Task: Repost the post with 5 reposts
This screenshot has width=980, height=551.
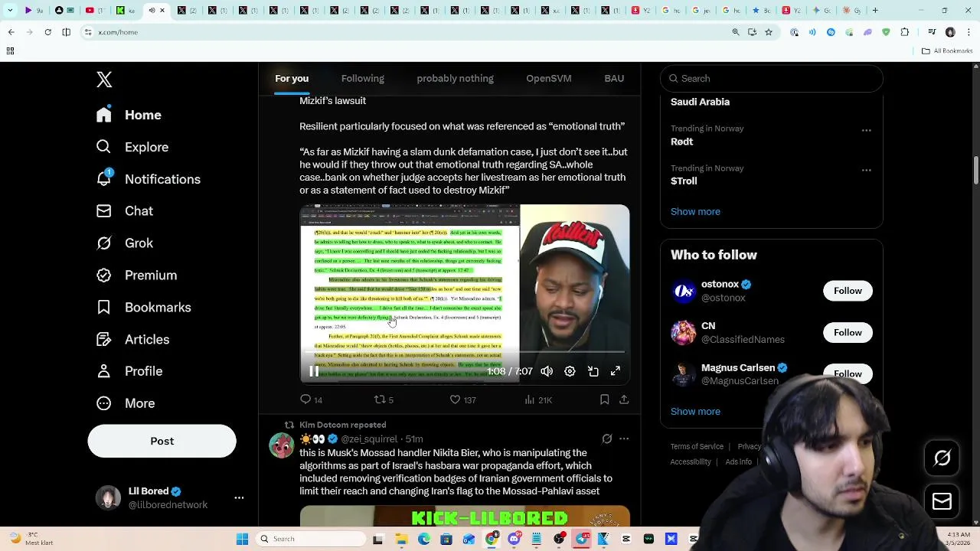Action: [x=384, y=399]
